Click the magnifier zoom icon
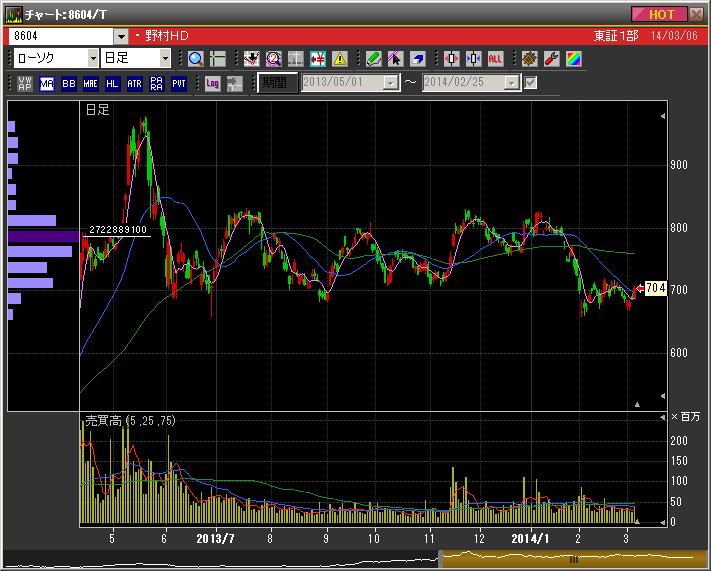711x571 pixels. pyautogui.click(x=195, y=59)
